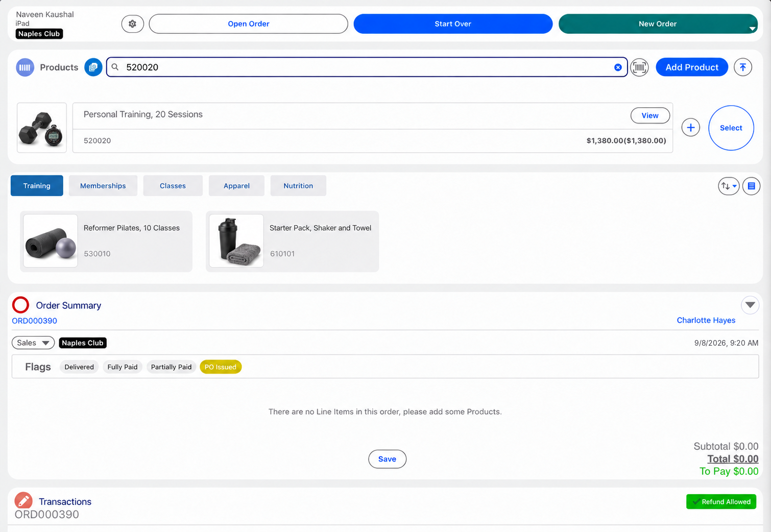Open the sort order dropdown
771x532 pixels.
click(729, 186)
